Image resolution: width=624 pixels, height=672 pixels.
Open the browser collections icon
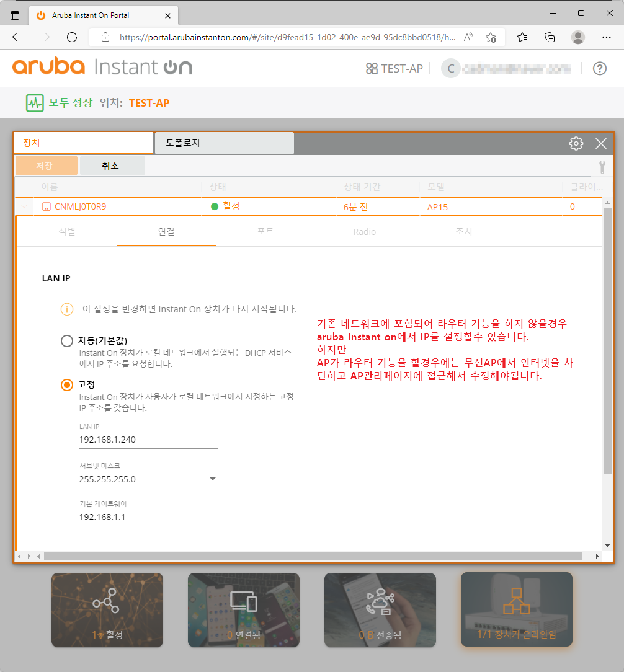tap(550, 37)
